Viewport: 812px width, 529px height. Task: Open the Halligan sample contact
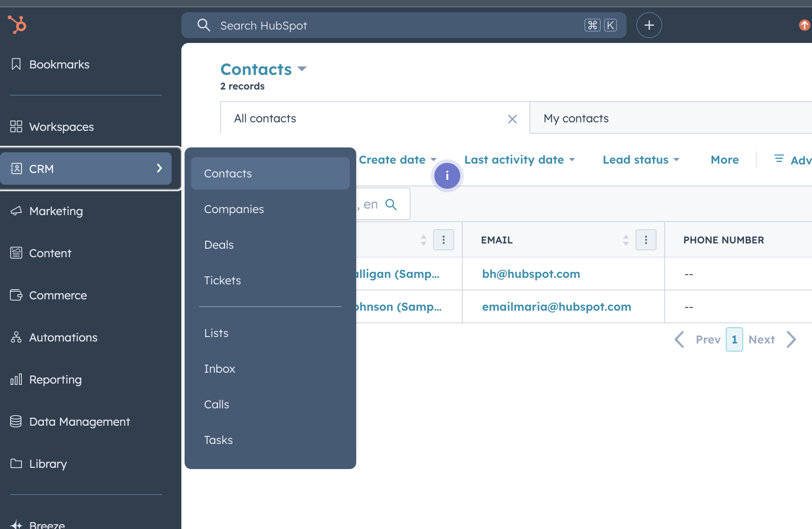point(397,274)
